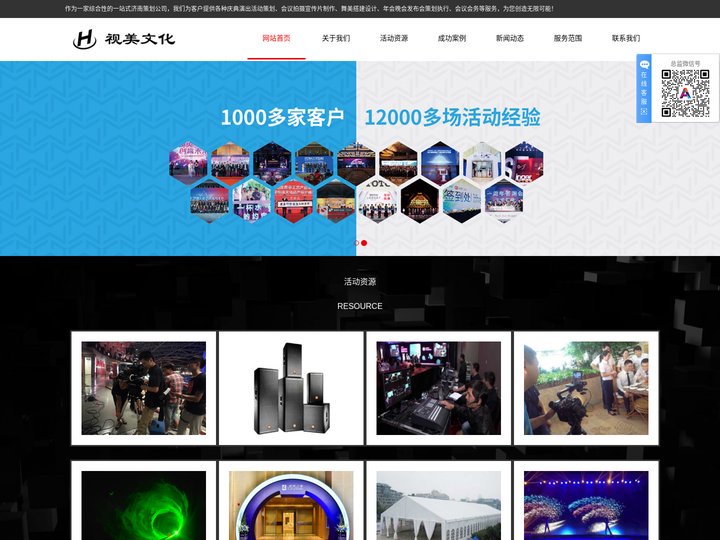Open the green laser light thumbnail
The width and height of the screenshot is (720, 540).
point(144,504)
